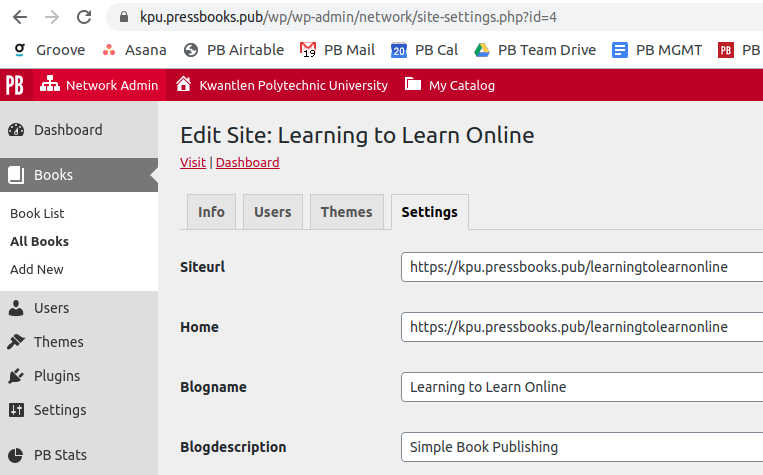Open Plugins in the sidebar menu

[56, 376]
